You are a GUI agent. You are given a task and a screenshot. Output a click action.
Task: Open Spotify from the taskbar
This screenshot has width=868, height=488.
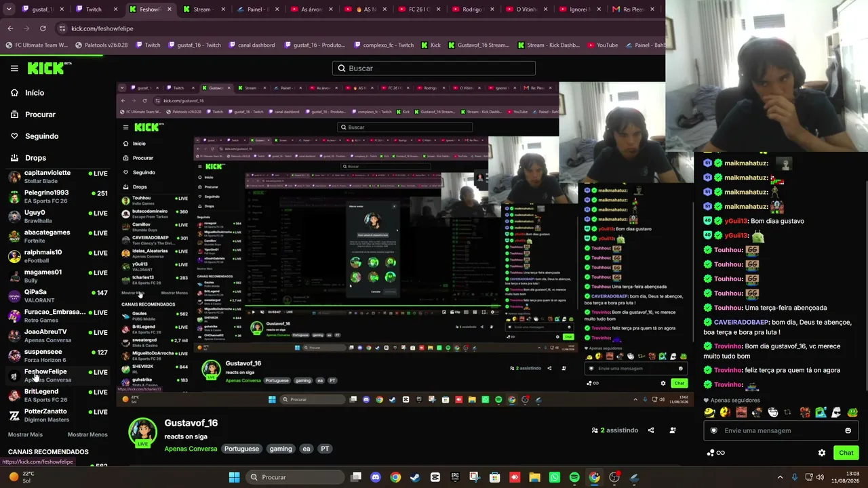pos(574,477)
